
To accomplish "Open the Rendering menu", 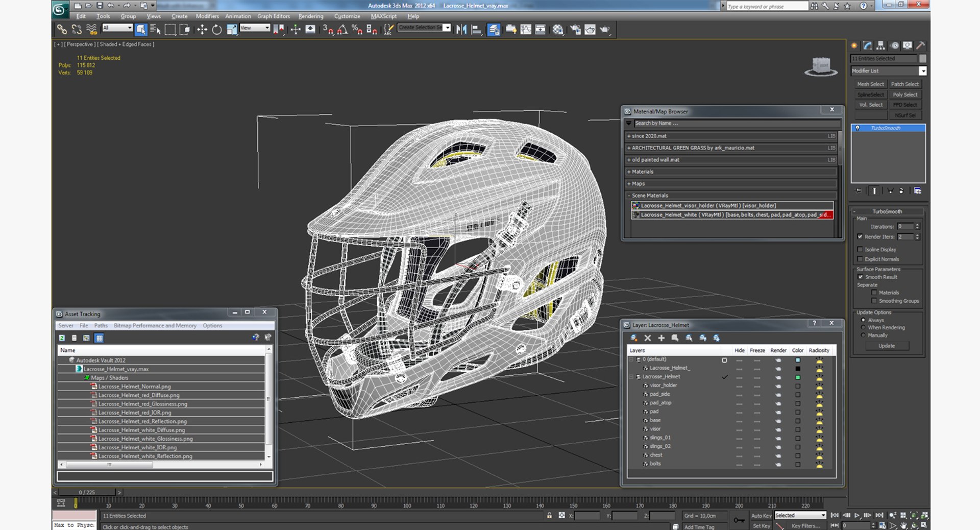I will pyautogui.click(x=311, y=16).
